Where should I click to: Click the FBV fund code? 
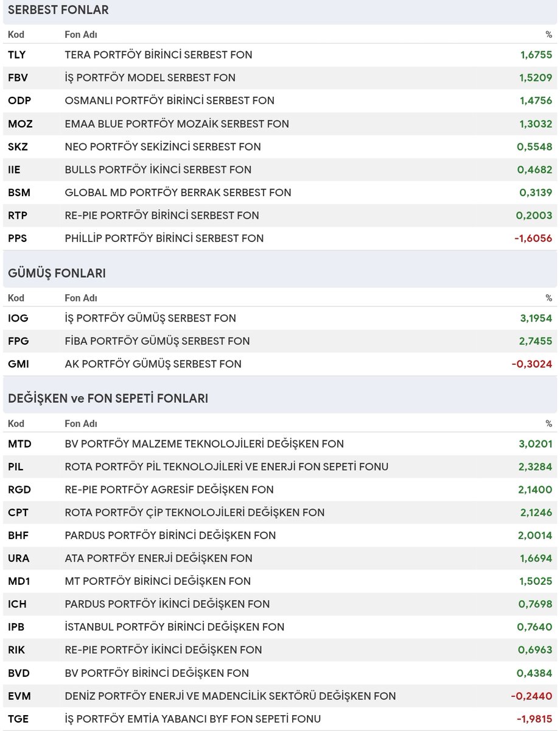tap(18, 78)
